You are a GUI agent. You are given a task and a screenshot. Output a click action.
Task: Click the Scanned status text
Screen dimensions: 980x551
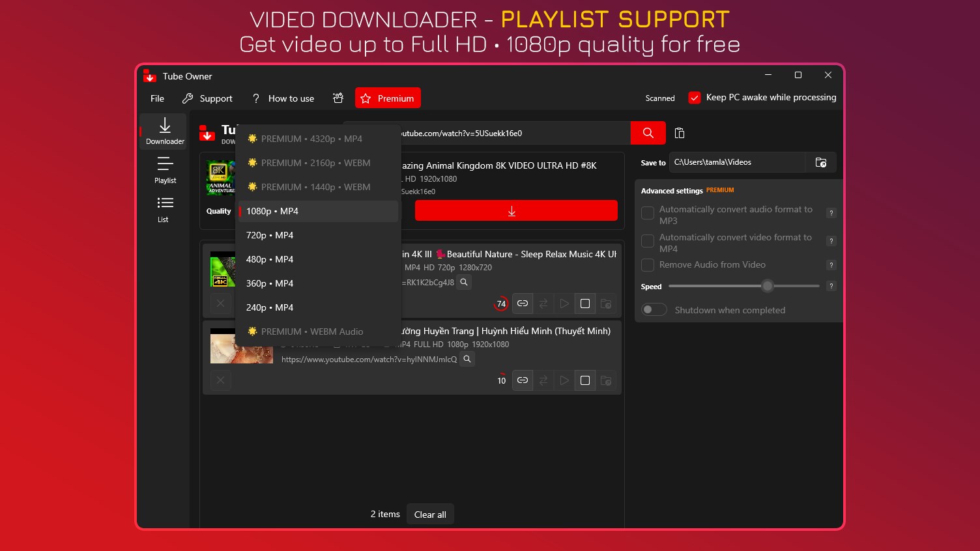(660, 98)
